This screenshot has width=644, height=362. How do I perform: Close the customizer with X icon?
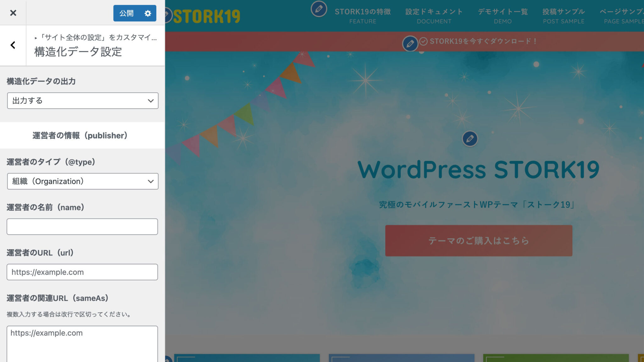click(13, 13)
